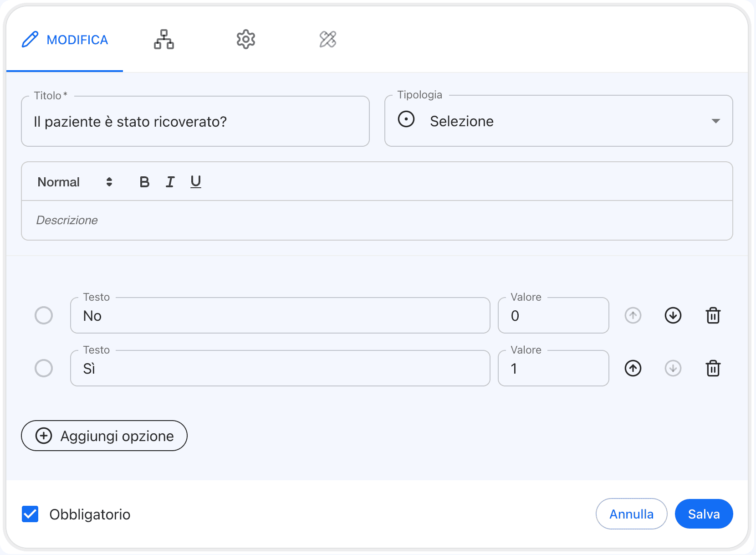Click the Tipologia dropdown arrow
This screenshot has height=555, width=756.
pyautogui.click(x=716, y=121)
